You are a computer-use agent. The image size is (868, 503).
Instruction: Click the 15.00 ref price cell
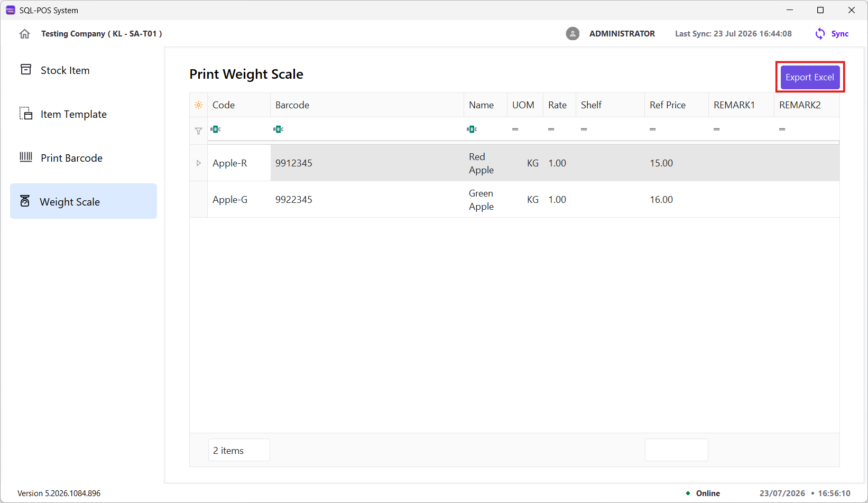tap(677, 163)
